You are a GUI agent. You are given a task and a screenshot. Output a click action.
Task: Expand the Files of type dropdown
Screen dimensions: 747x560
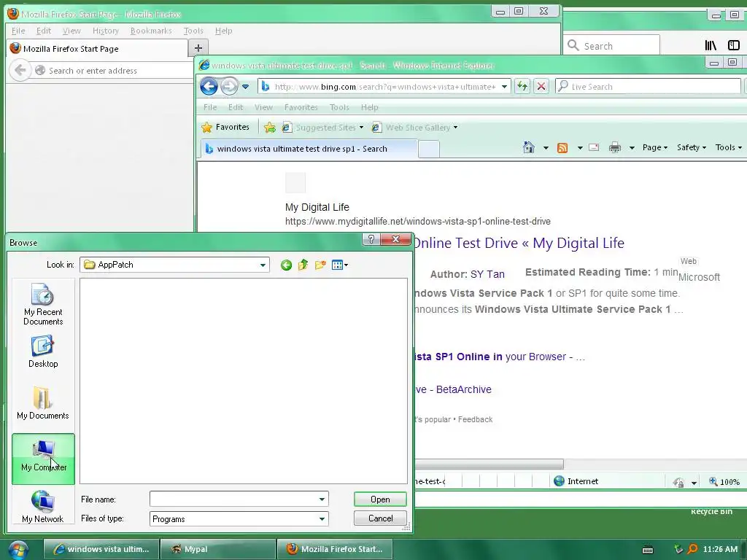[x=322, y=518]
